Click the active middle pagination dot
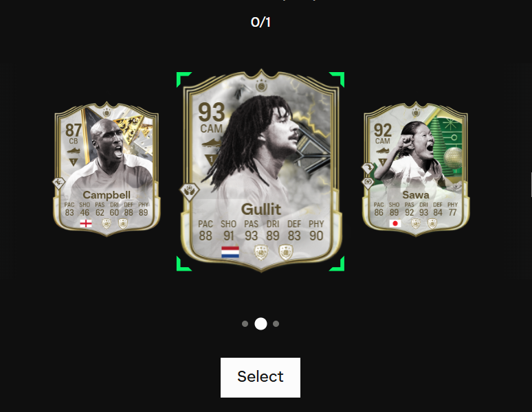The width and height of the screenshot is (532, 412). tap(261, 324)
